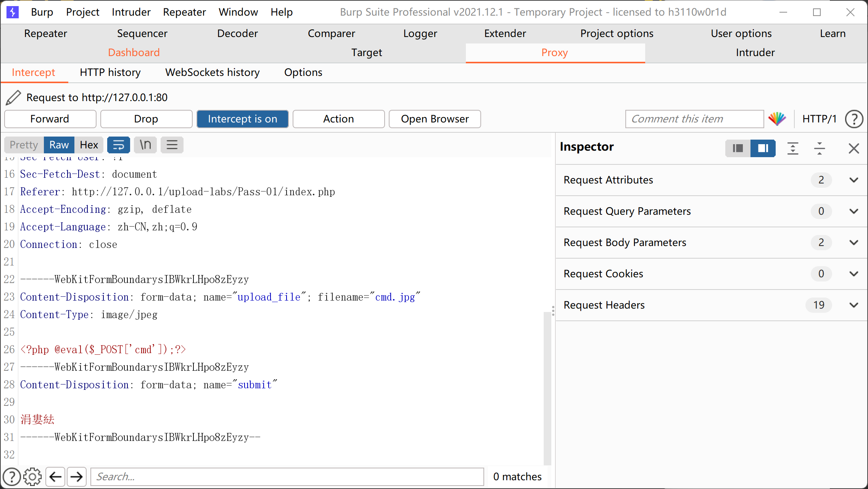Expand all Inspector sections
The image size is (868, 489).
pos(793,148)
